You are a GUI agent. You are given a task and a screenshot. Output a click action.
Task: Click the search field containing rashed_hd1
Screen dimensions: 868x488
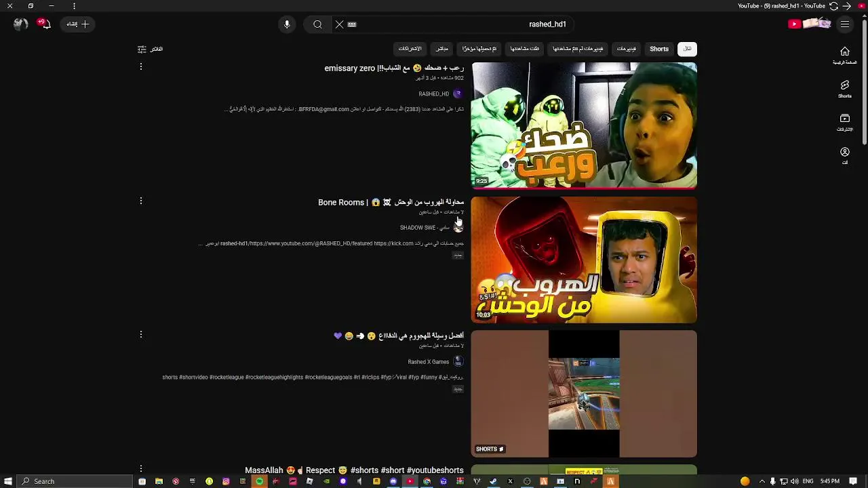pyautogui.click(x=454, y=24)
